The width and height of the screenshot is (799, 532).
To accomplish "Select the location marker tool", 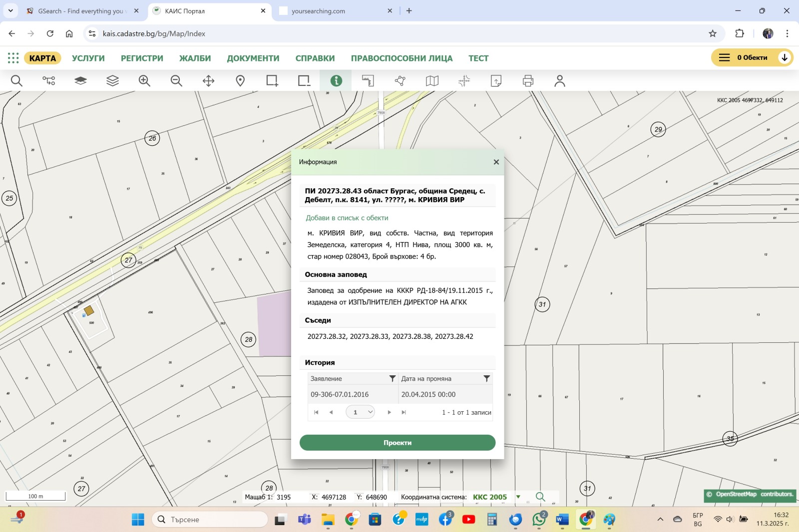I will pos(240,80).
